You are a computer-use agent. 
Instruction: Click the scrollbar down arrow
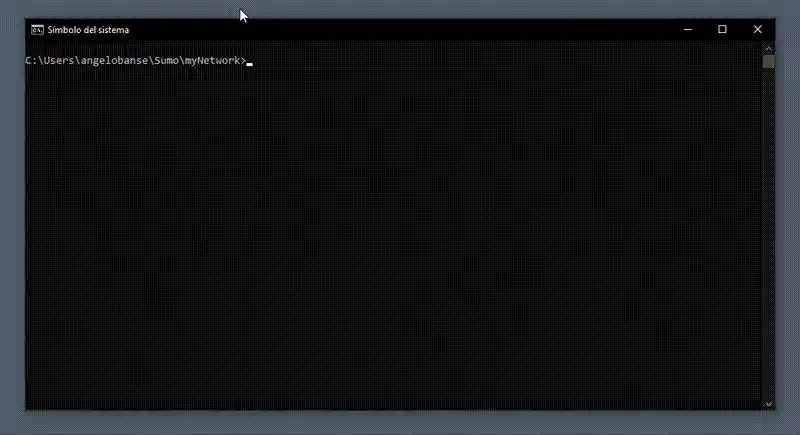pyautogui.click(x=768, y=404)
